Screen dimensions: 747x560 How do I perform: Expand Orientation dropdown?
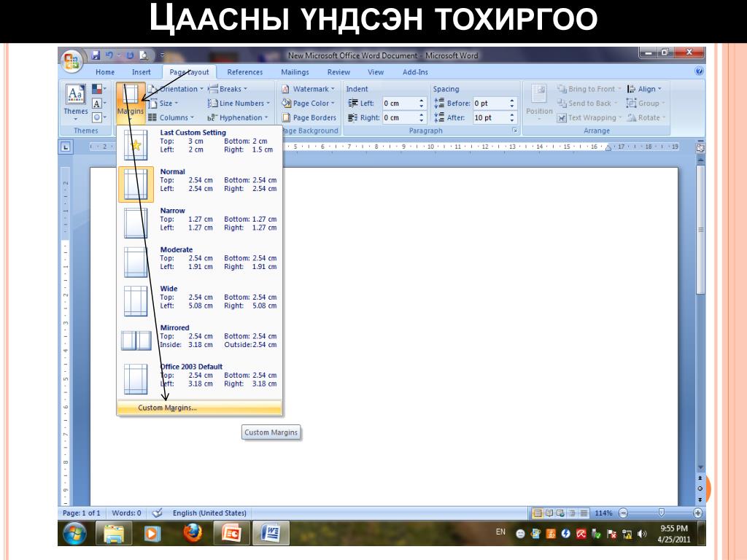point(177,89)
